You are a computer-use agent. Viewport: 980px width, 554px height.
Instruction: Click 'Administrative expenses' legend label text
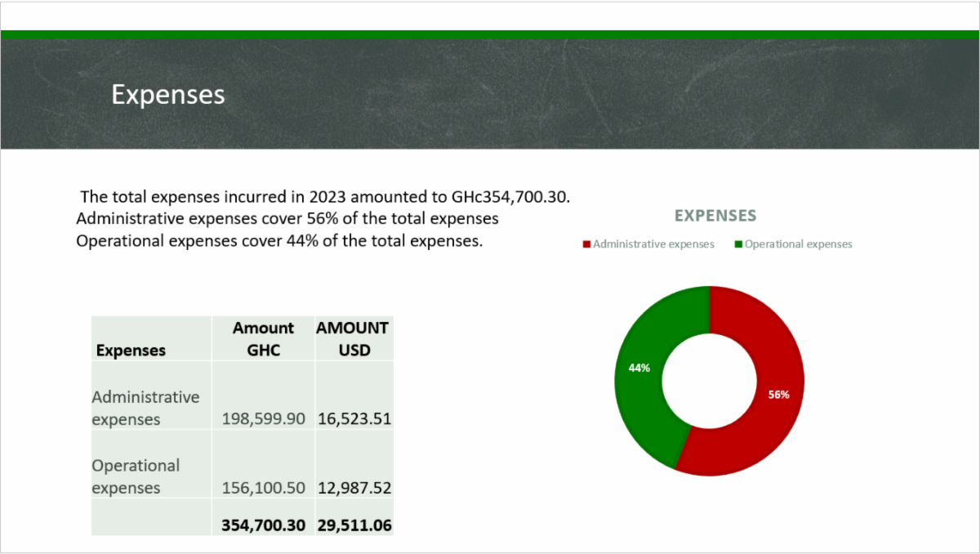653,244
